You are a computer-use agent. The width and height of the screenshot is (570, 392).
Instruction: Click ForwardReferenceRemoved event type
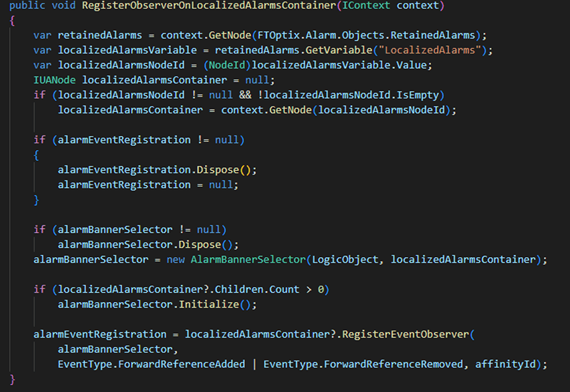(x=393, y=364)
